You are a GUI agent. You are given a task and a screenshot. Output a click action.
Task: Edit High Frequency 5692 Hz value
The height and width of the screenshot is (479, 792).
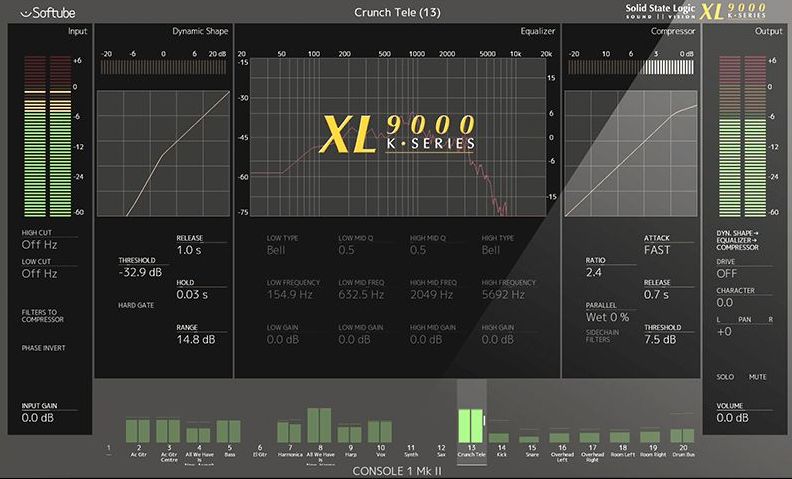click(x=503, y=295)
